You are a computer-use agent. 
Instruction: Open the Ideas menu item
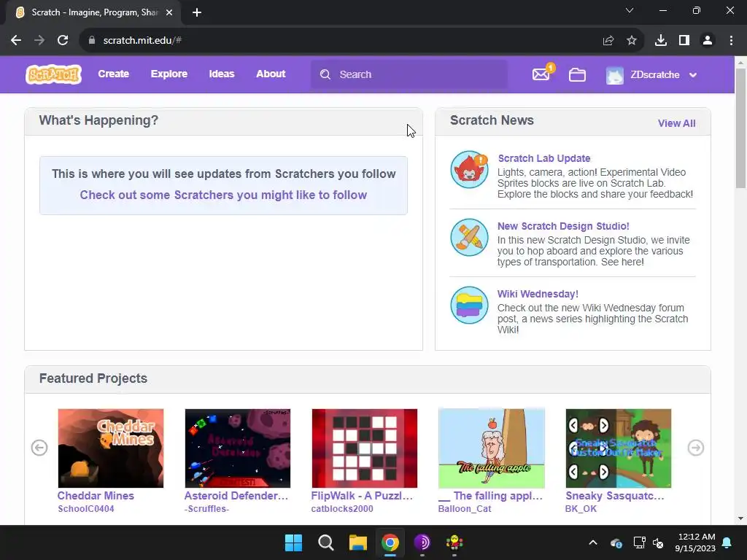coord(222,74)
